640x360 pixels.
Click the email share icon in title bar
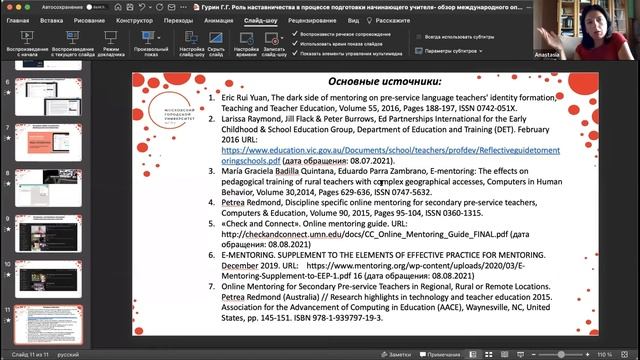pyautogui.click(x=172, y=7)
